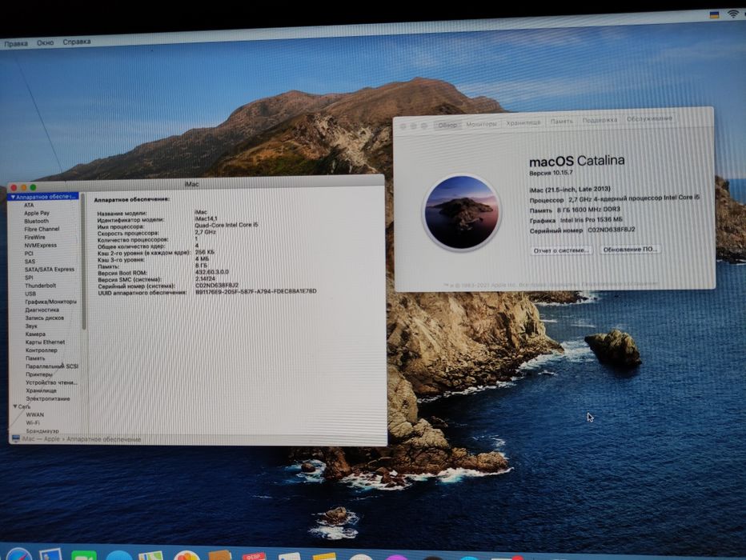This screenshot has width=746, height=560.
Task: Select FireWire in sidebar
Action: click(34, 238)
